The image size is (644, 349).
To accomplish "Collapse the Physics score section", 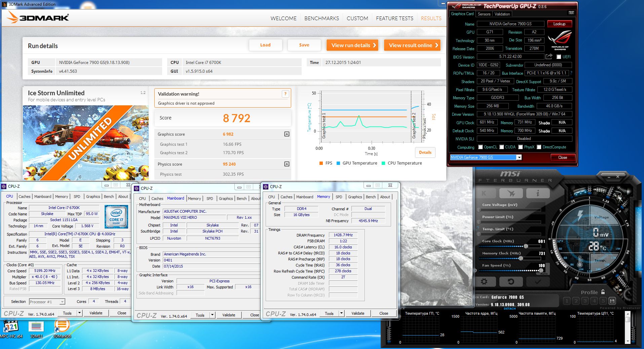I will (x=287, y=164).
